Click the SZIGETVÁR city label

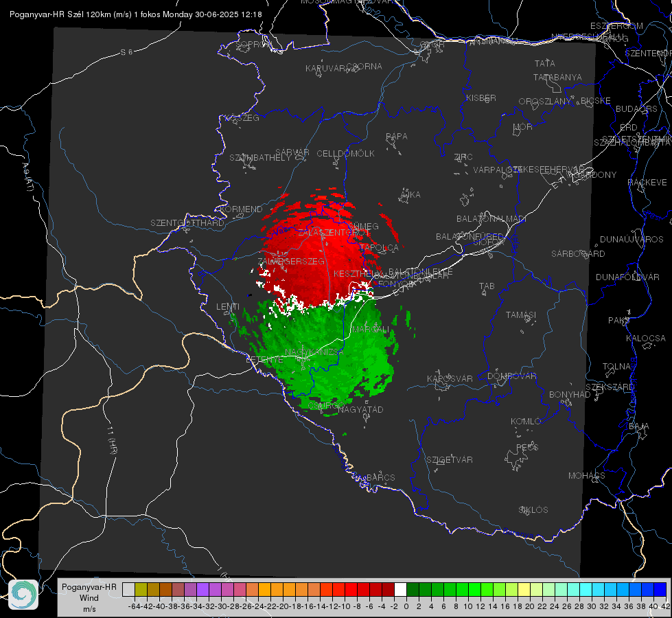450,459
